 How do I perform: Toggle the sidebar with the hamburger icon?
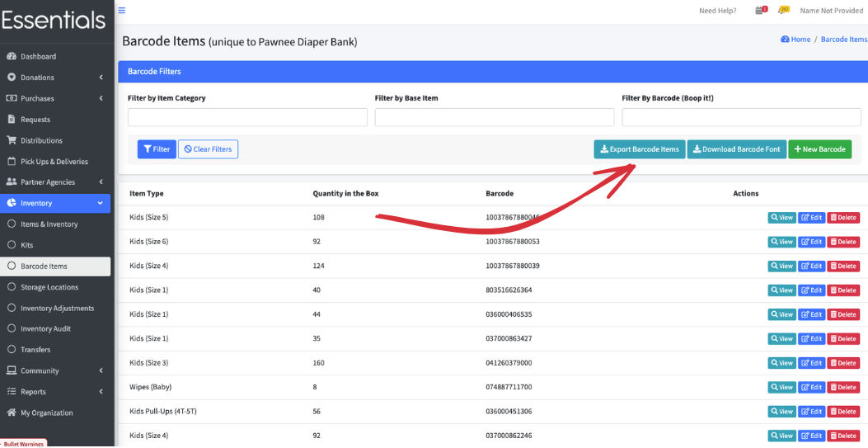pos(122,10)
